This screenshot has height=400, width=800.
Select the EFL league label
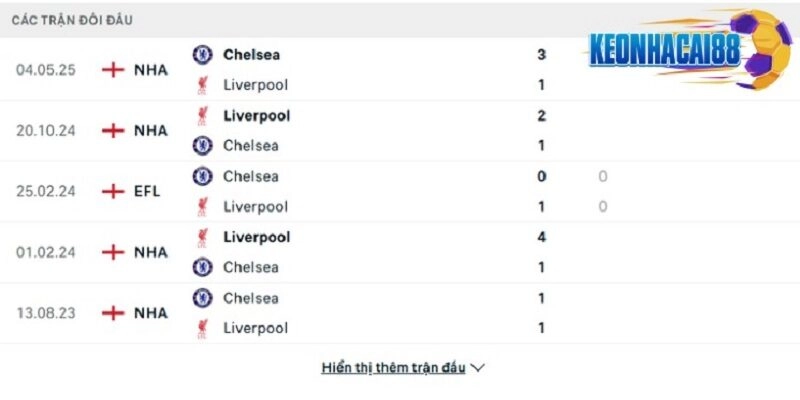tap(148, 191)
